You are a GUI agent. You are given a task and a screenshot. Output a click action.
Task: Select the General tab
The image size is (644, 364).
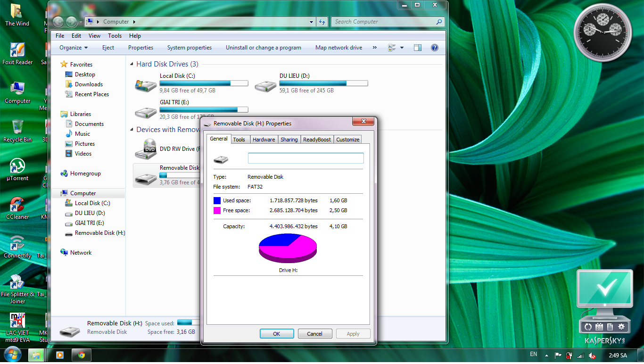coord(219,139)
